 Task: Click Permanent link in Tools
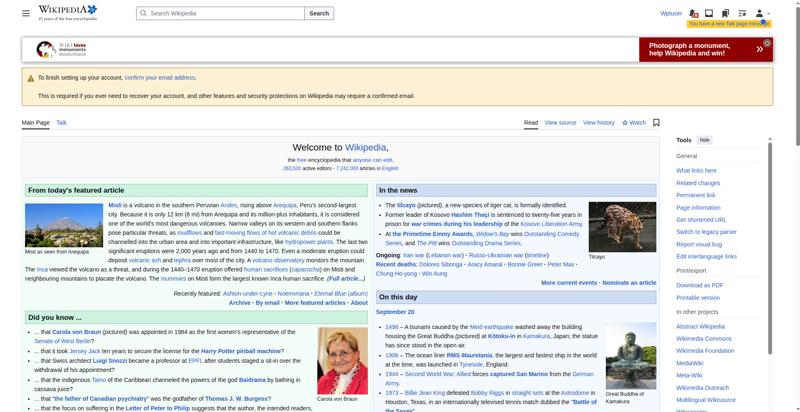(695, 195)
